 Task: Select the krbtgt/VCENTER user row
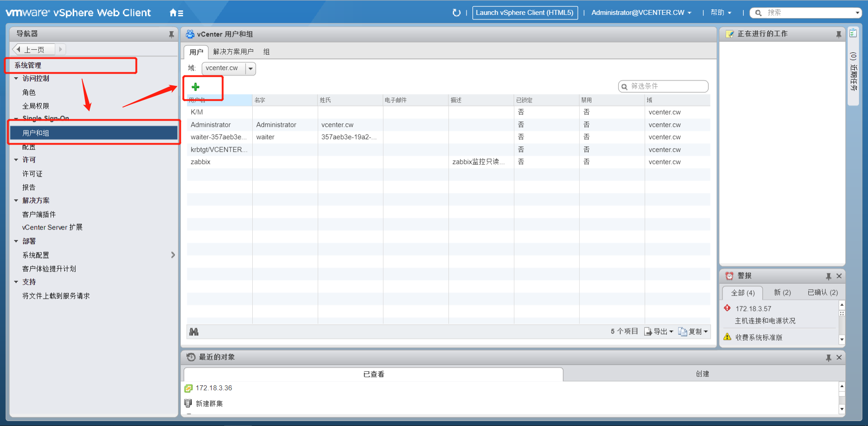[448, 150]
